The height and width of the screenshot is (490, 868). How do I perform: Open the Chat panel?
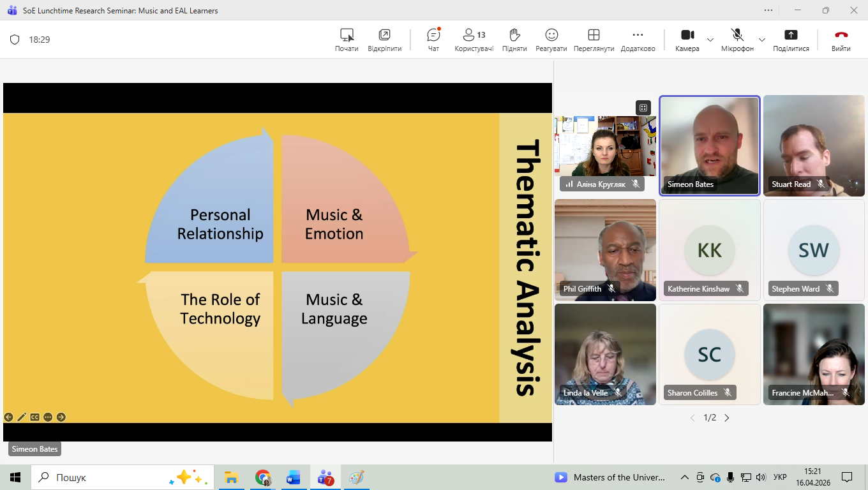point(433,40)
